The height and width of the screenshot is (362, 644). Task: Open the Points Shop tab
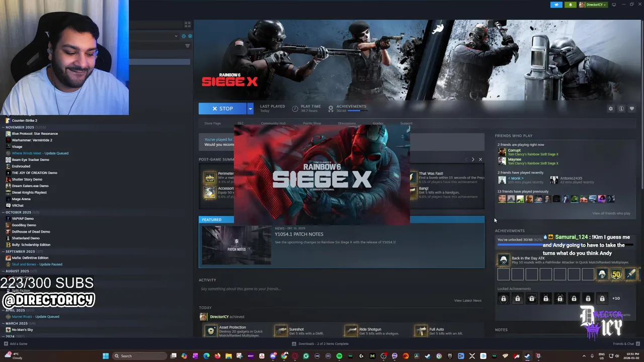point(312,123)
